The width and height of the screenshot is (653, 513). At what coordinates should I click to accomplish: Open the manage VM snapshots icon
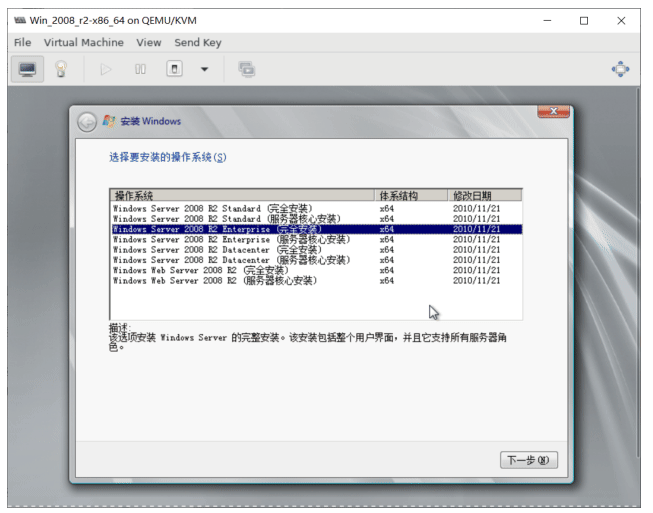[x=247, y=69]
